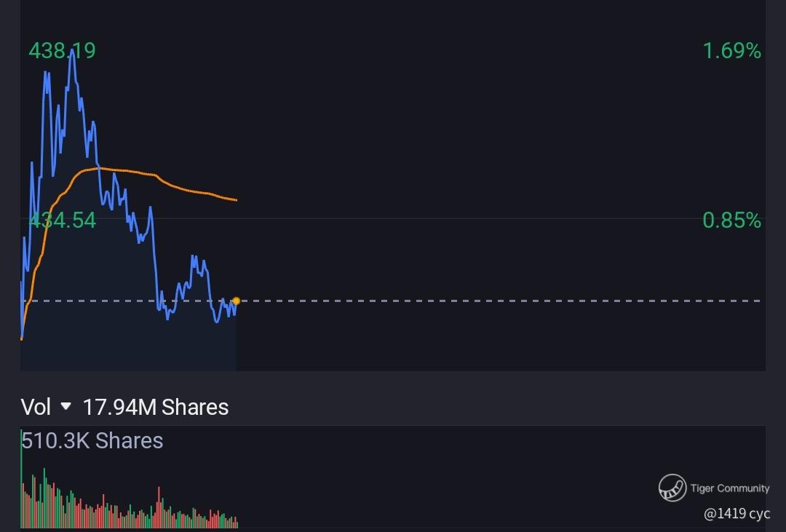Click the orange current price dot
This screenshot has width=786, height=532.
[236, 301]
